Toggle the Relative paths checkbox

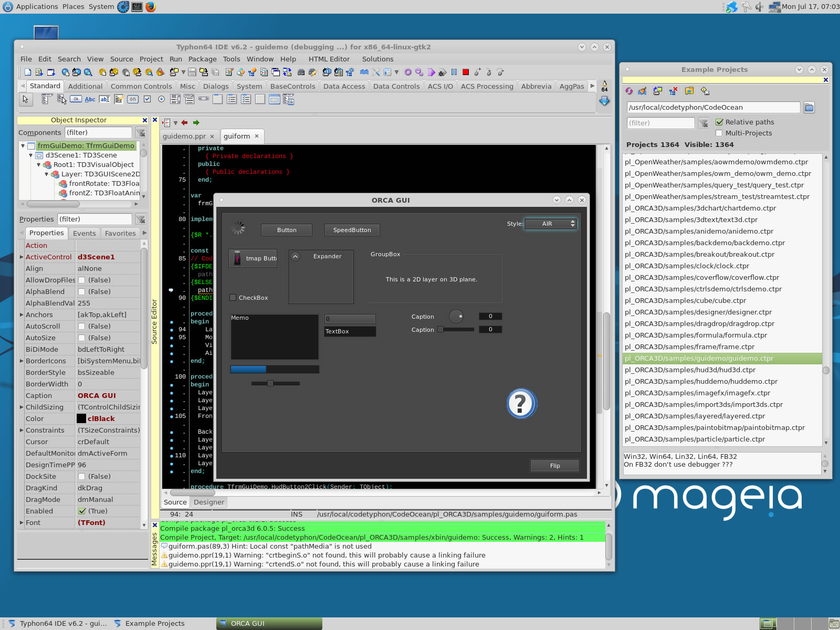click(719, 122)
